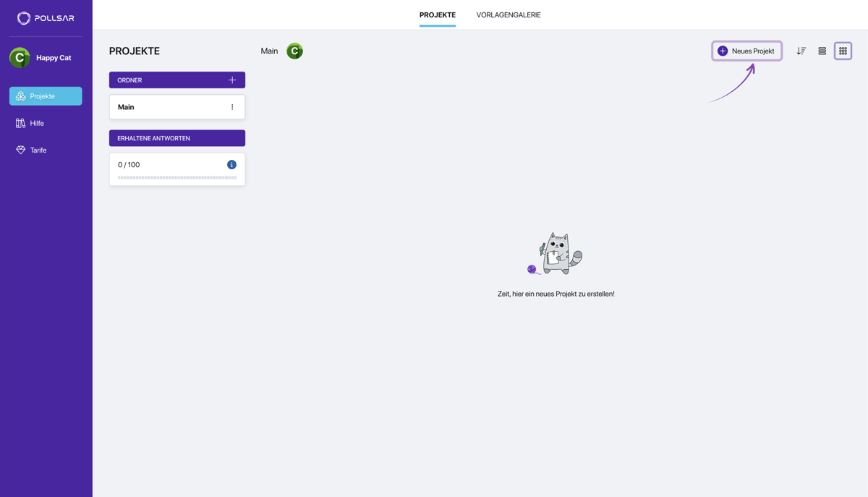Switch to list view
This screenshot has height=497, width=868.
pyautogui.click(x=822, y=51)
